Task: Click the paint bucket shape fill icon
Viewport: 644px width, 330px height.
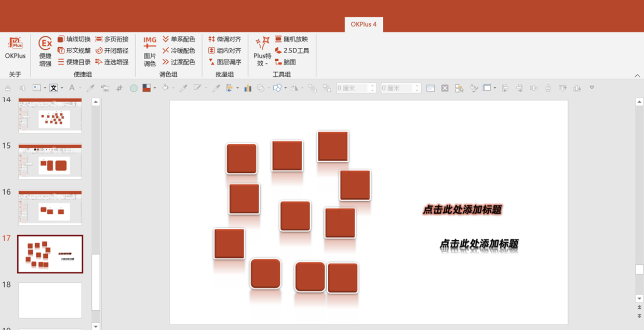Action: point(165,88)
